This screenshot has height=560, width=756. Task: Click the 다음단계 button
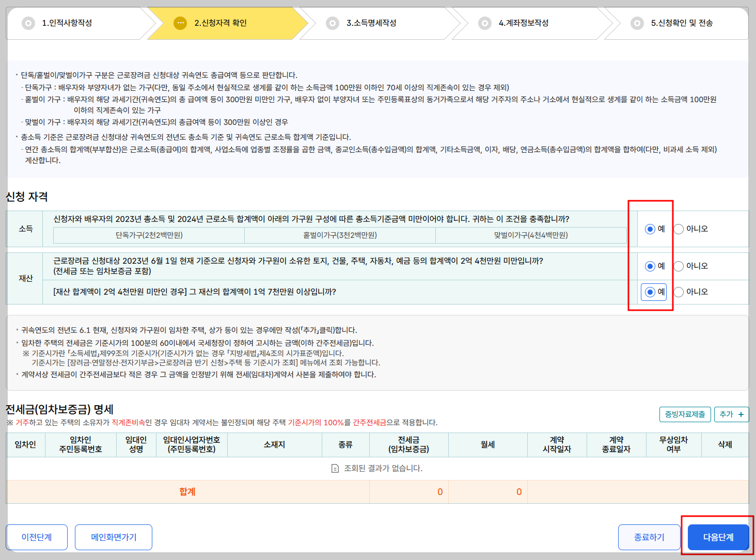coord(718,537)
